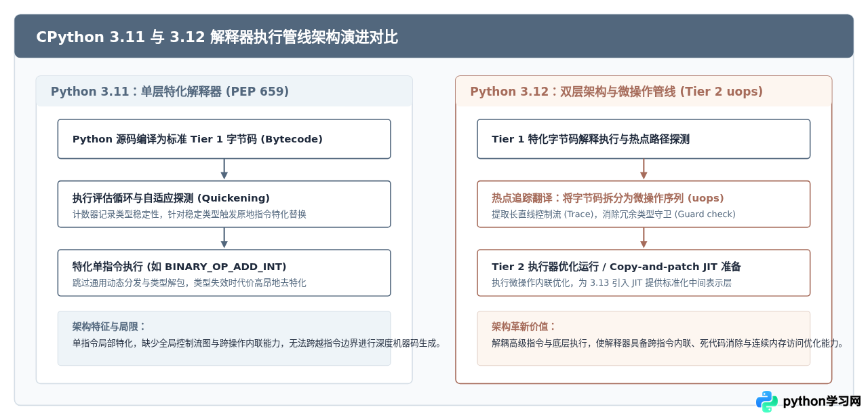This screenshot has width=868, height=420.
Task: Click the line starting with 跳过通用动态分发与类型解包
Action: pos(189,283)
